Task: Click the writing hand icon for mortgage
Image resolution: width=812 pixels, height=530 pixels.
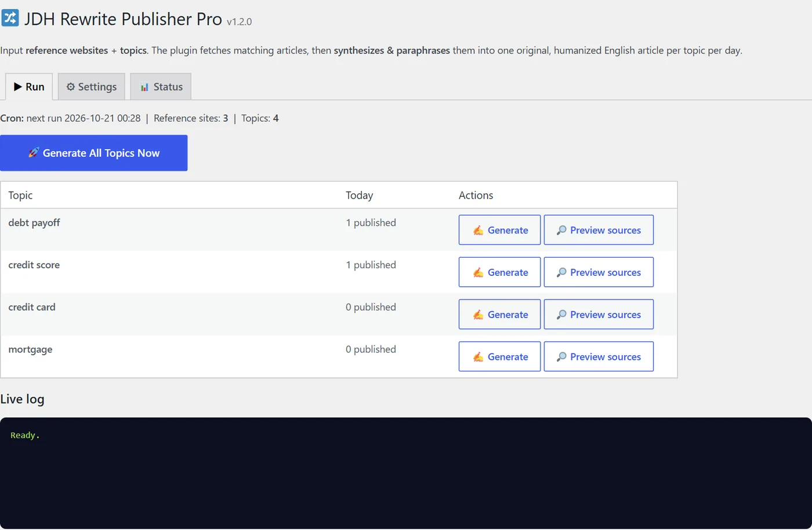Action: [478, 357]
